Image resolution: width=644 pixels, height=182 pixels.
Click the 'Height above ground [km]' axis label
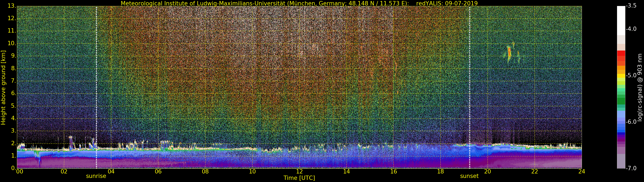pos(3,88)
